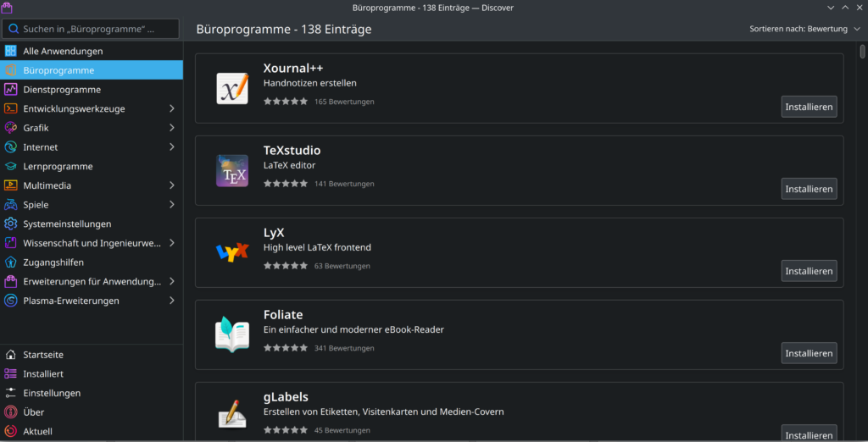Open Zugangshilfen category
The width and height of the screenshot is (868, 442).
(x=92, y=262)
